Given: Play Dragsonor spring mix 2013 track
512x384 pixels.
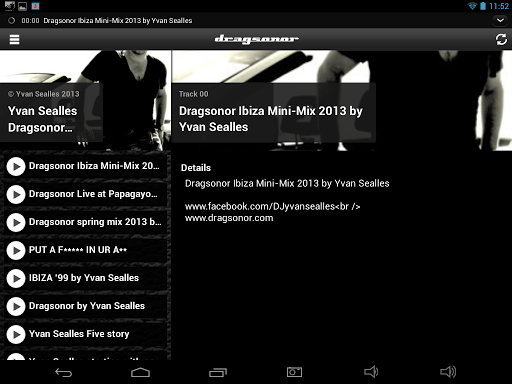Looking at the screenshot, I should click(x=16, y=222).
